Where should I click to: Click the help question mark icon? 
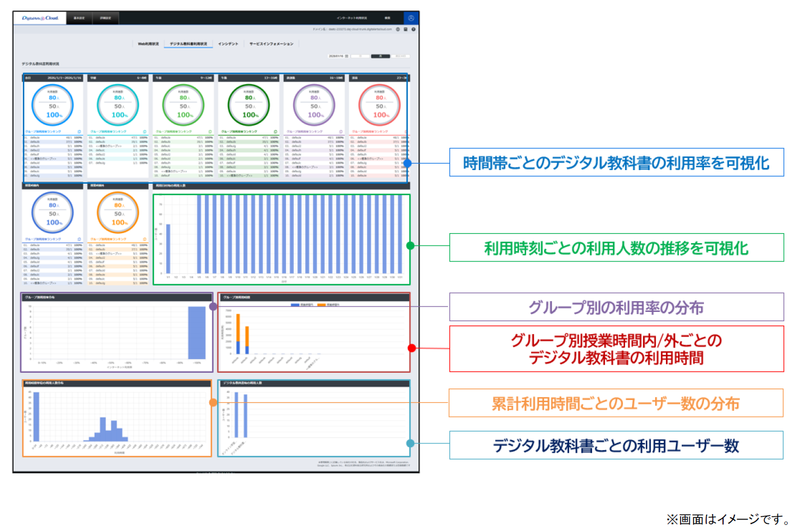point(414,29)
